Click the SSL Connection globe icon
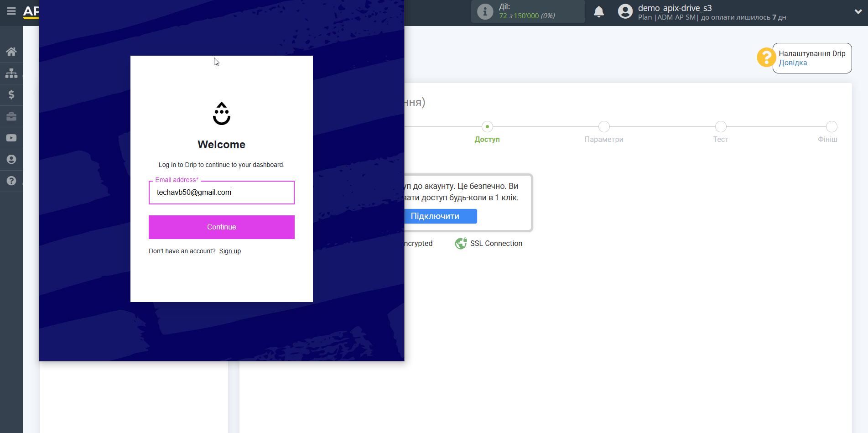The image size is (868, 433). coord(461,244)
